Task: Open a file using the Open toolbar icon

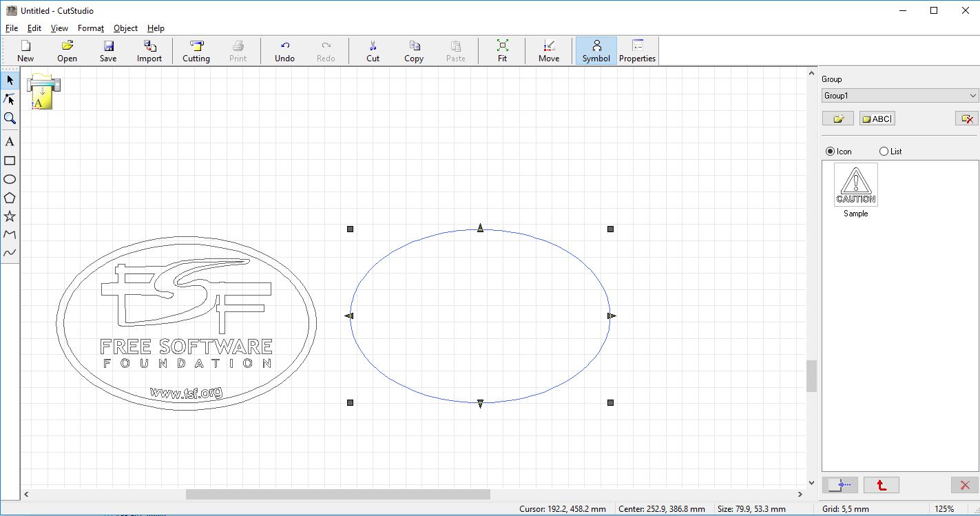Action: click(67, 51)
